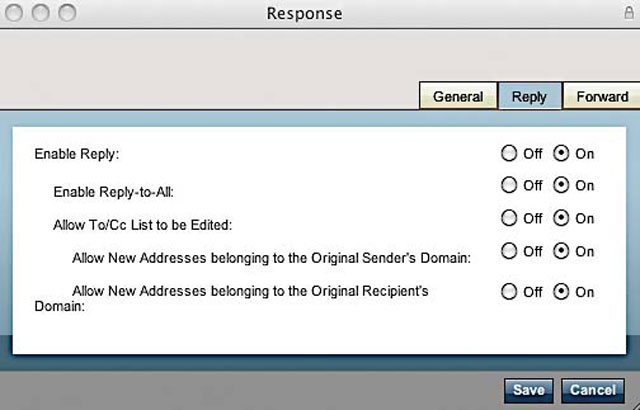640x410 pixels.
Task: Open the Forward tab
Action: [602, 96]
